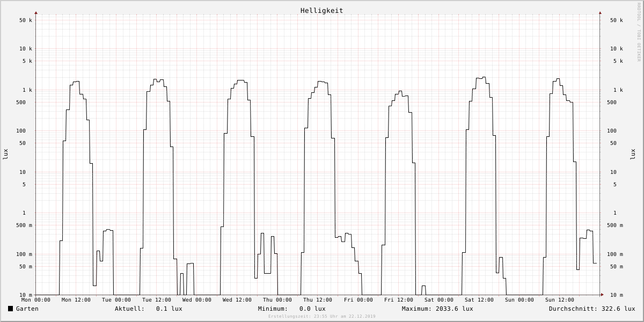The width and height of the screenshot is (644, 322).
Task: Click the "Wed 00:00" time axis label
Action: [197, 300]
